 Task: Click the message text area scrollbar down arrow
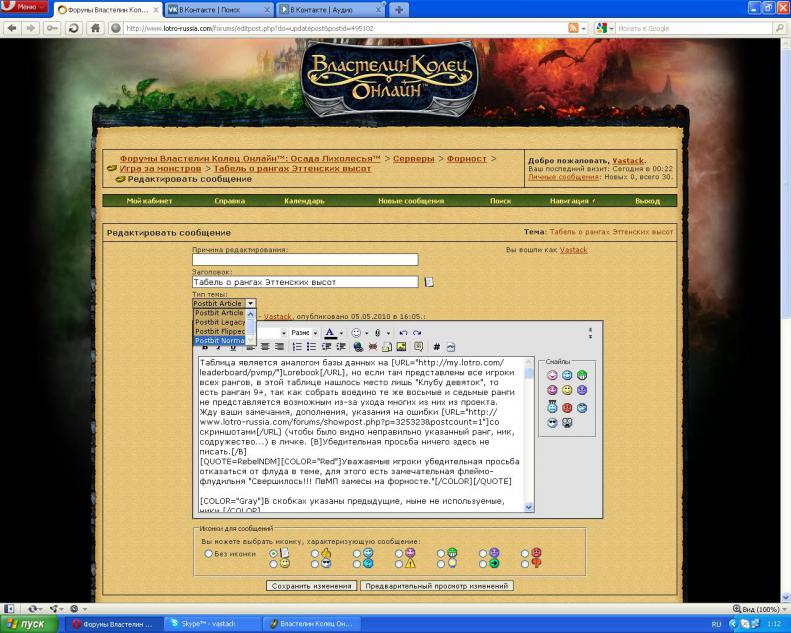pyautogui.click(x=529, y=507)
